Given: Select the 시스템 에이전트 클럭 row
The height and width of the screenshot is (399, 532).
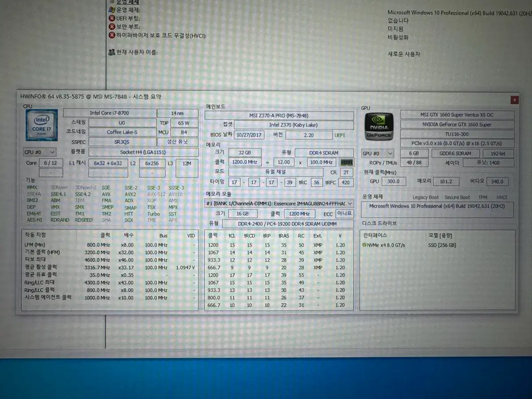Looking at the screenshot, I should click(x=110, y=298).
